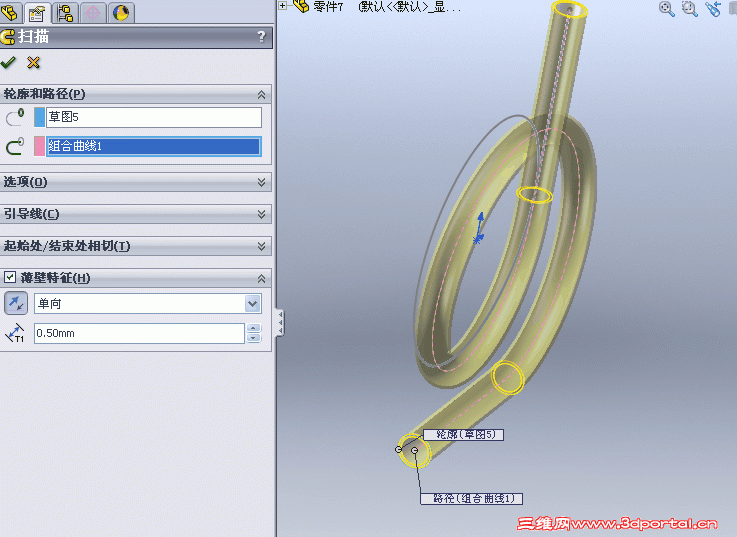
Task: Click the pink path color swatch
Action: click(x=39, y=146)
